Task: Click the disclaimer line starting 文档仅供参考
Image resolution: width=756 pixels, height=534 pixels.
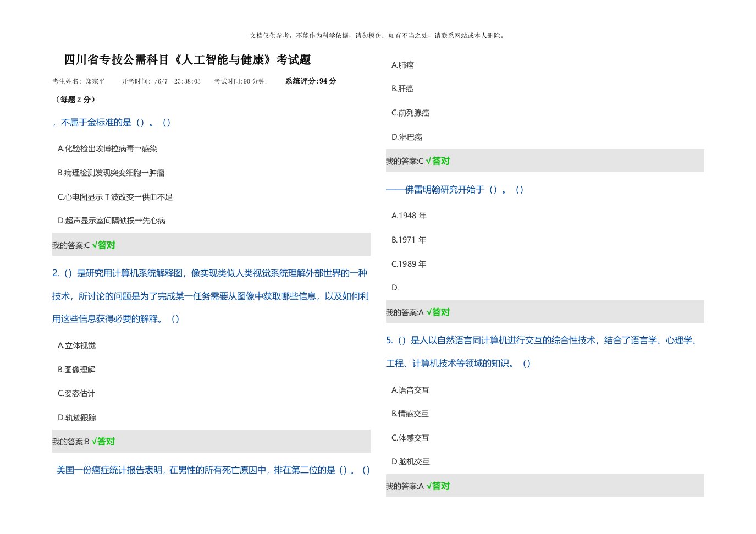Action: 378,36
